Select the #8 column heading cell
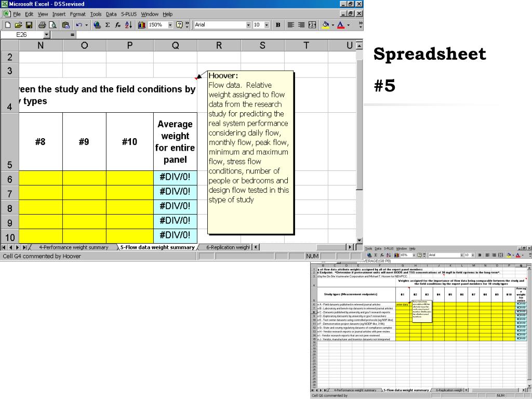 point(41,142)
